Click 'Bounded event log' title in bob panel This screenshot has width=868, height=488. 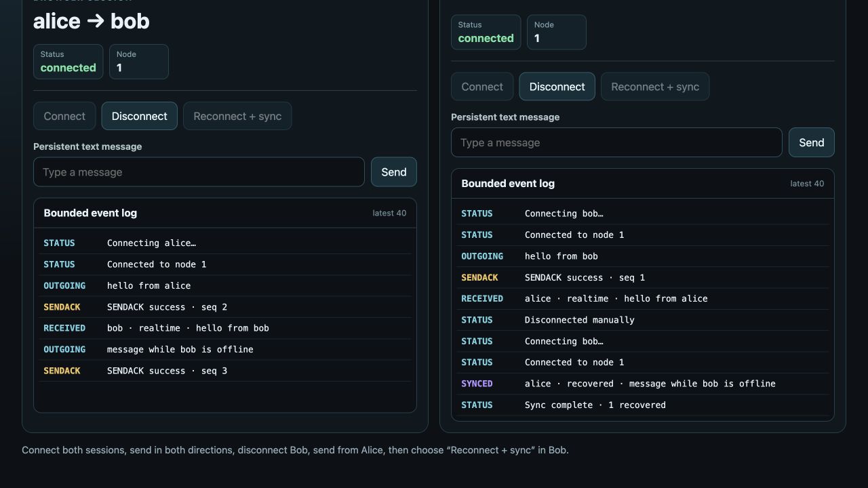(508, 184)
